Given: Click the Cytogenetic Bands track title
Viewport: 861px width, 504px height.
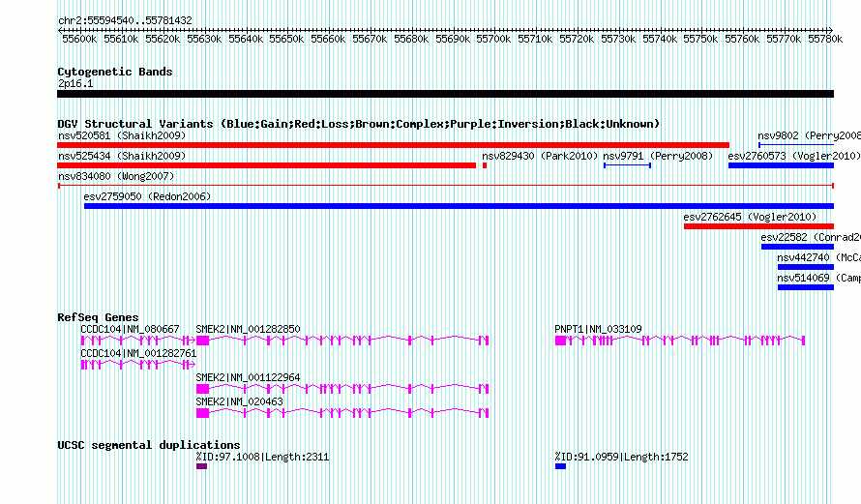Looking at the screenshot, I should pos(115,72).
